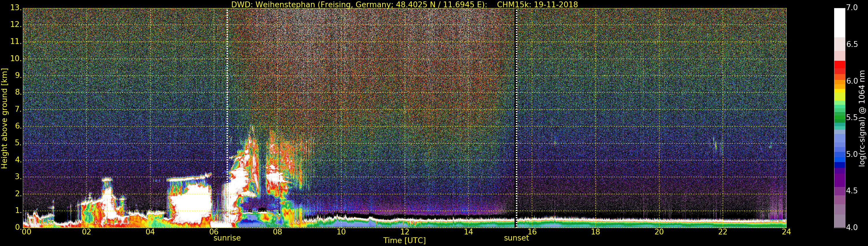Click the Time [UTC] axis label

click(x=404, y=241)
